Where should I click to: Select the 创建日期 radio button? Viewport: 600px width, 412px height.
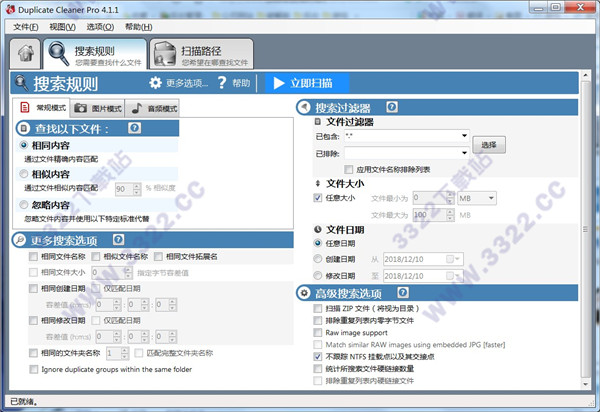[x=318, y=259]
